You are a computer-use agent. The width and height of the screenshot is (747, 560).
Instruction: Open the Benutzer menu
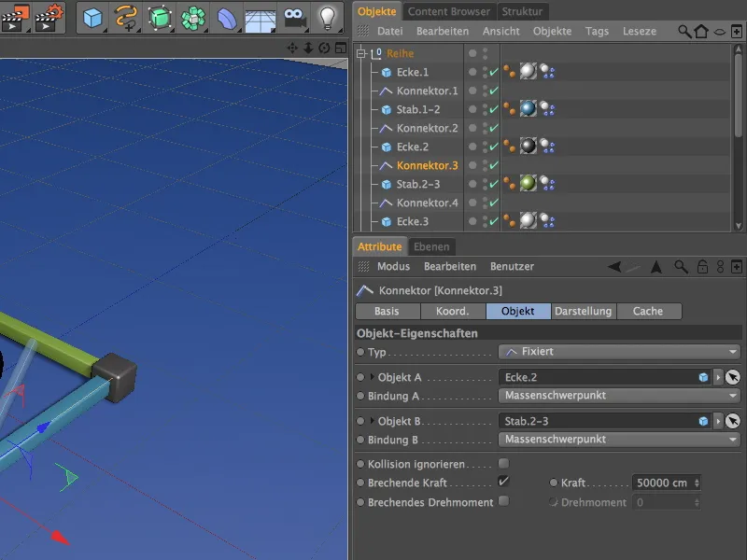[512, 267]
